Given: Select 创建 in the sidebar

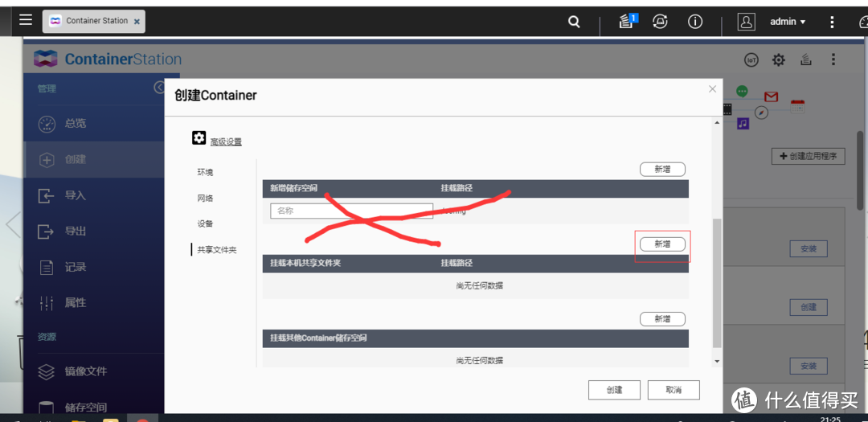Looking at the screenshot, I should (94, 159).
